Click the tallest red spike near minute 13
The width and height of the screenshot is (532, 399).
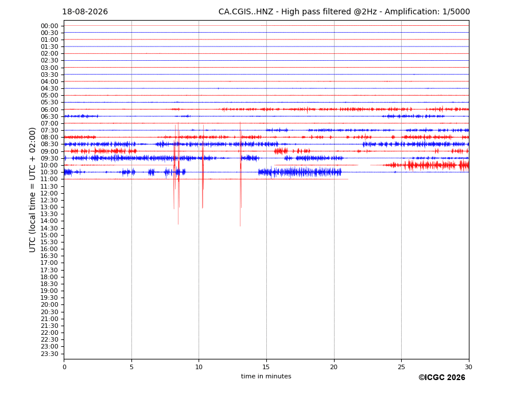point(240,174)
